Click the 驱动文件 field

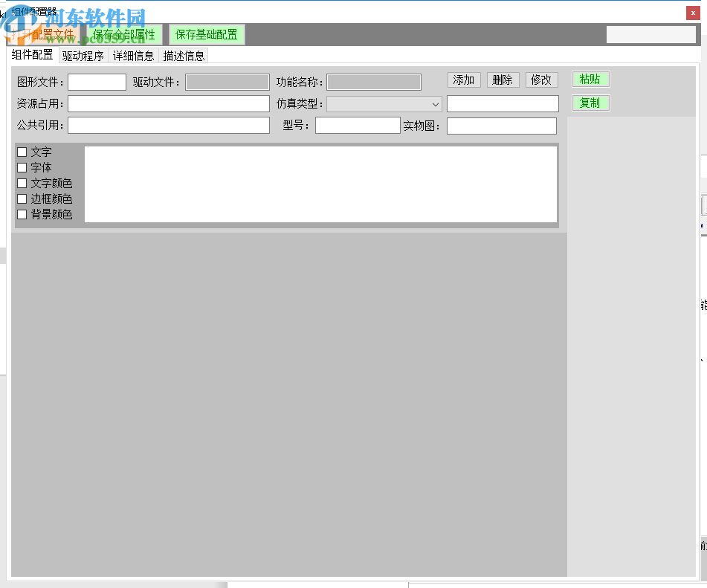pos(227,82)
